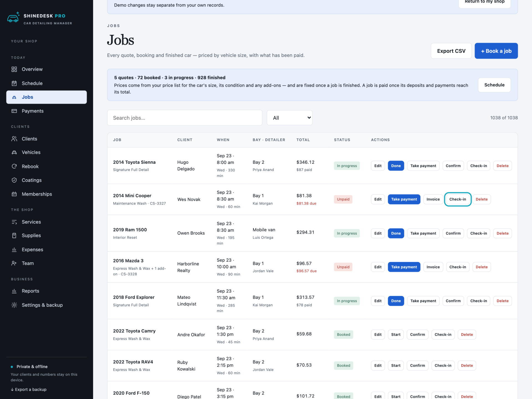Click the Services list icon in sidebar
The image size is (532, 399).
pos(14,222)
